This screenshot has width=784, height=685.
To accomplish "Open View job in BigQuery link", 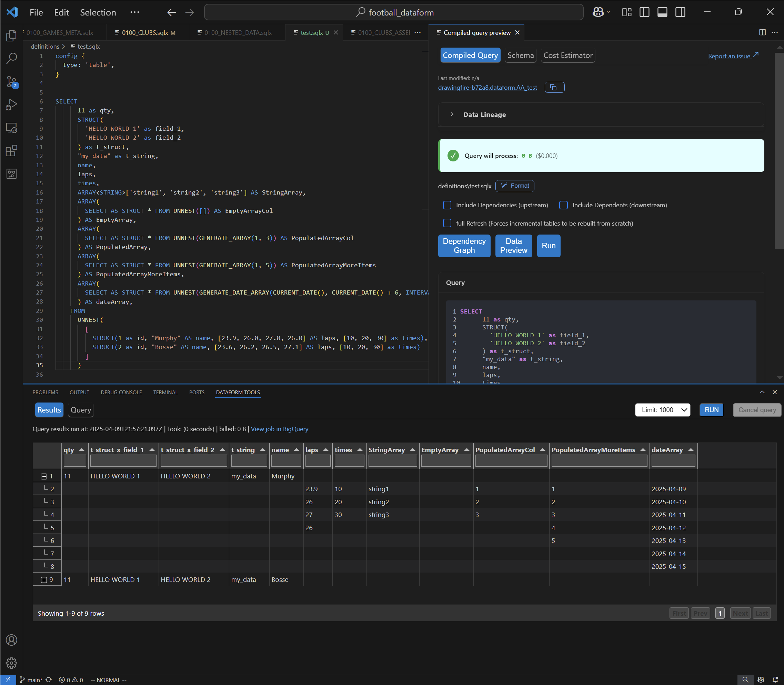I will (279, 429).
